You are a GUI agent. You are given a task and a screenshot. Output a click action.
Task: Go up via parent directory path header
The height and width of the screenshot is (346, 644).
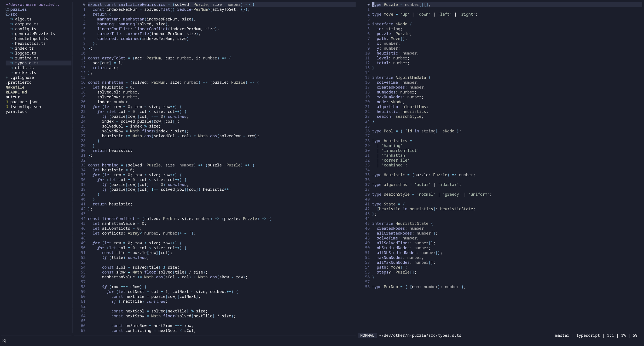click(33, 5)
